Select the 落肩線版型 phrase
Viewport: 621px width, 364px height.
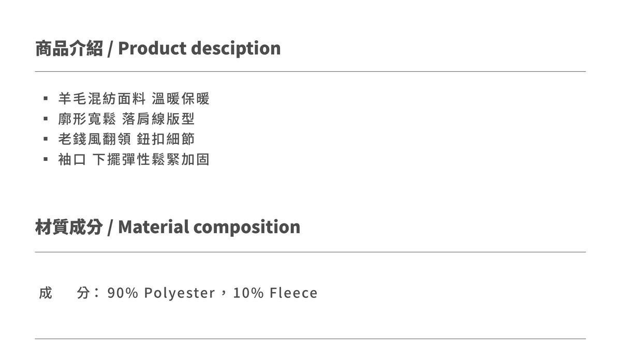click(158, 119)
